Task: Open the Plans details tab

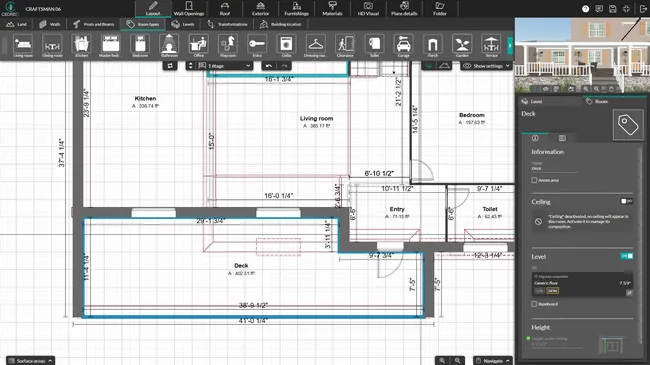Action: pos(404,9)
